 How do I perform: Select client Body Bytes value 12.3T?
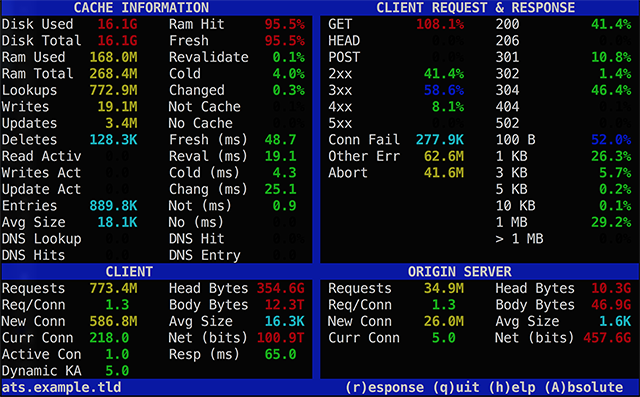284,305
